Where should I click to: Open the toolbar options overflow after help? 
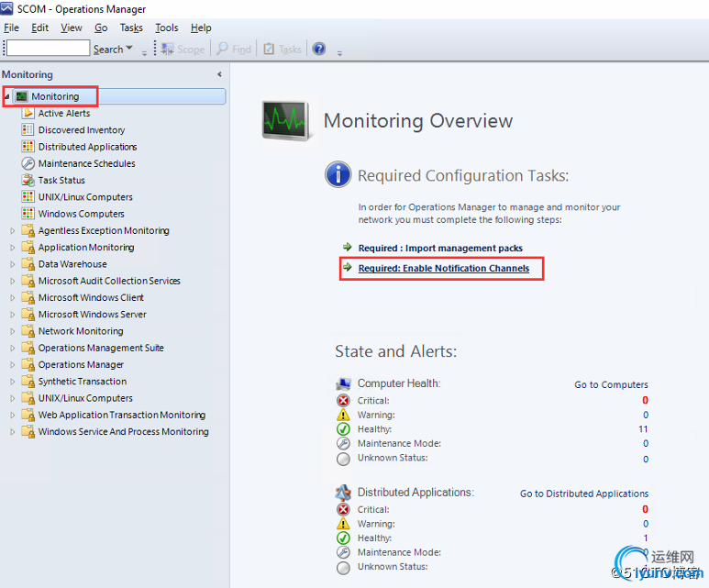click(339, 53)
